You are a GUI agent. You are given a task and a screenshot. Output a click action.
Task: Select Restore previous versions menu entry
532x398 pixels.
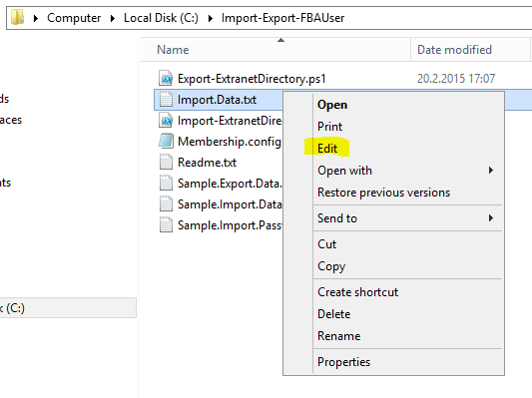383,193
